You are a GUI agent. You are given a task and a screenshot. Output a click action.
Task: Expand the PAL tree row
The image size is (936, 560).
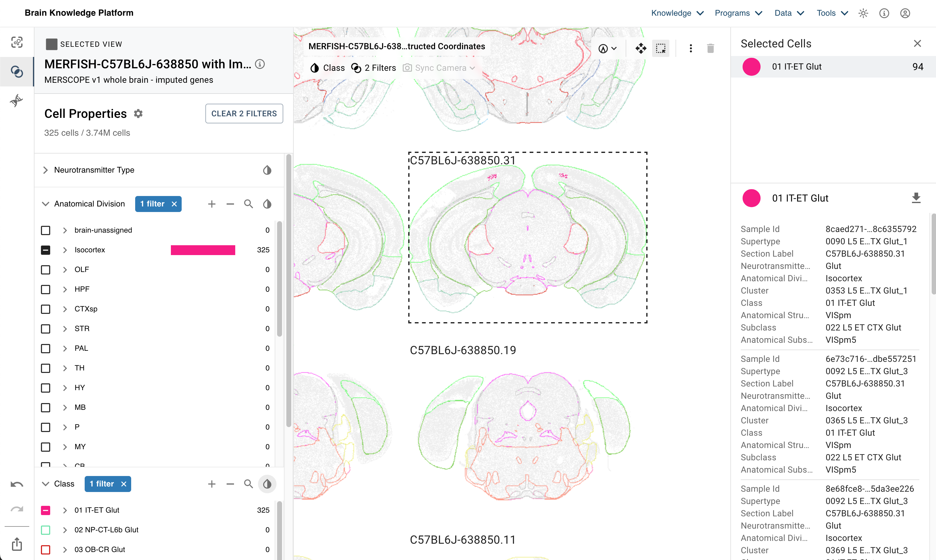point(65,349)
